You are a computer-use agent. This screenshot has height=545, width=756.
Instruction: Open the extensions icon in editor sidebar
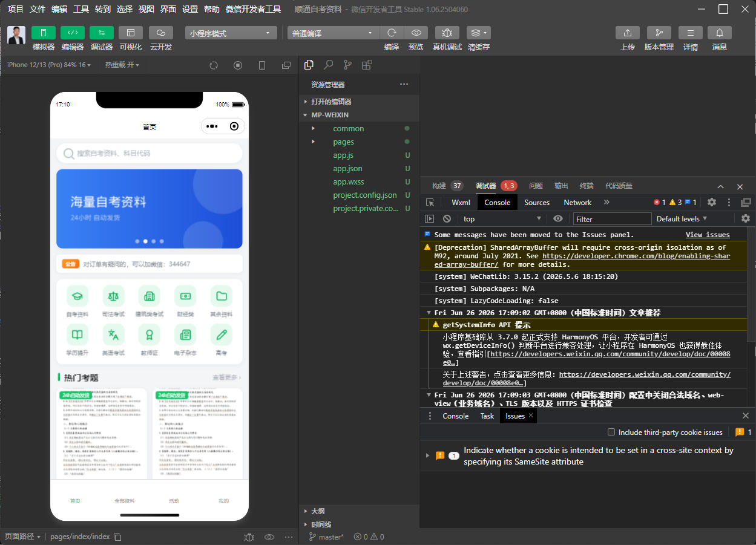[367, 65]
